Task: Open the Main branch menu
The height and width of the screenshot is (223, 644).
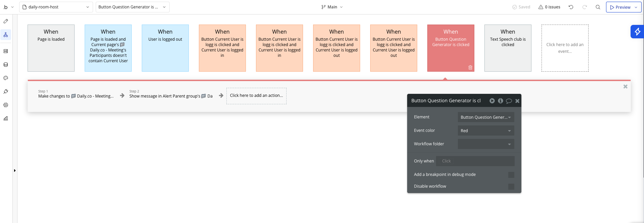Action: [x=332, y=7]
